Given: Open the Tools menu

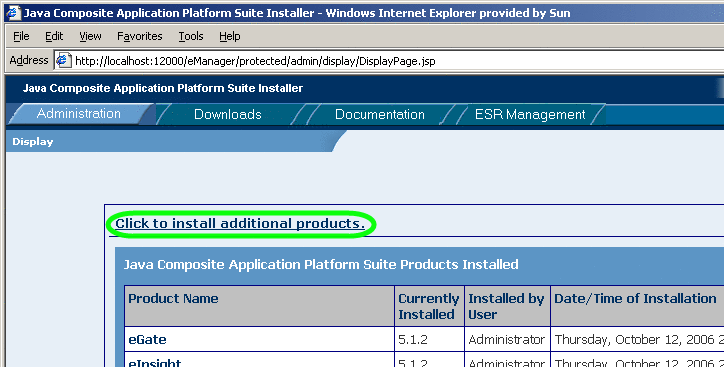Looking at the screenshot, I should click(x=191, y=36).
